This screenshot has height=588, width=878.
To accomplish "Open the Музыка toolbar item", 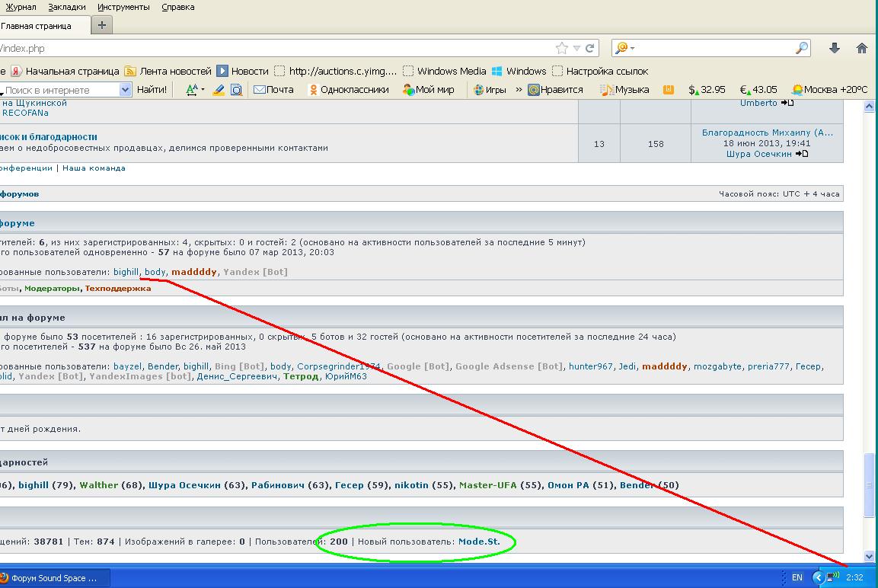I will (624, 90).
